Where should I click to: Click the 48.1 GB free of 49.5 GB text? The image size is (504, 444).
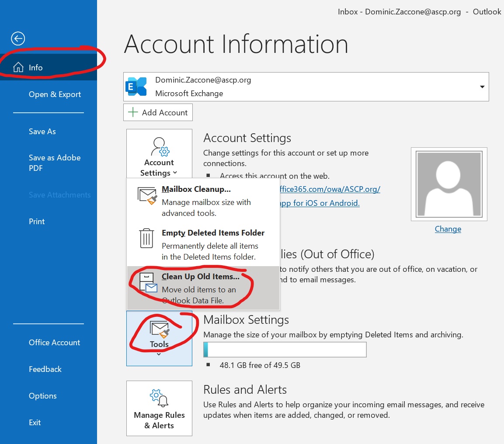(x=260, y=365)
